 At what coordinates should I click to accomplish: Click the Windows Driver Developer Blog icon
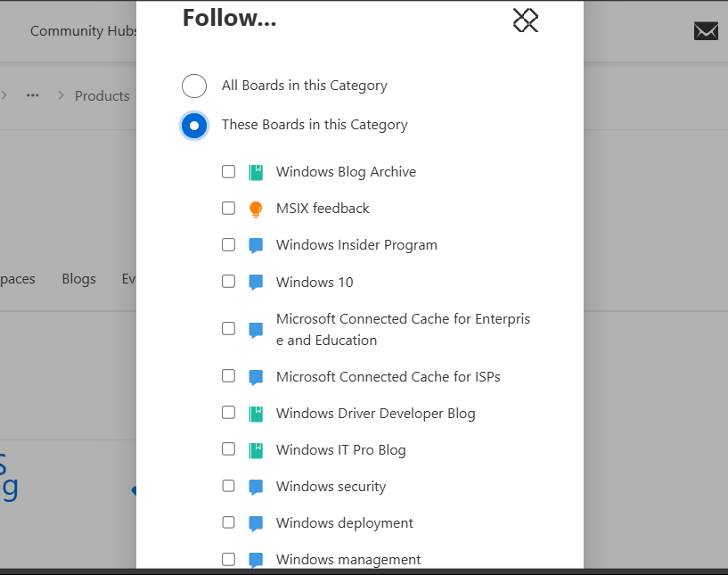pos(256,414)
